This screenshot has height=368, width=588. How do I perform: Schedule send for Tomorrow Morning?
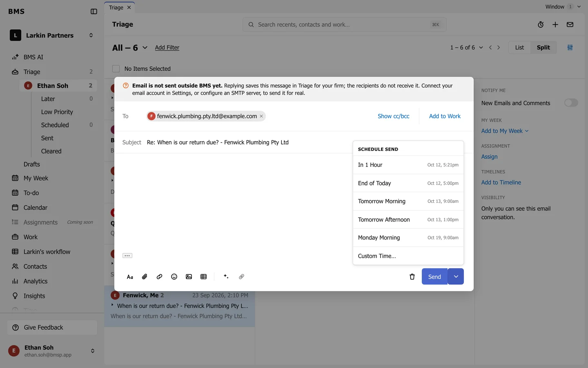[408, 202]
